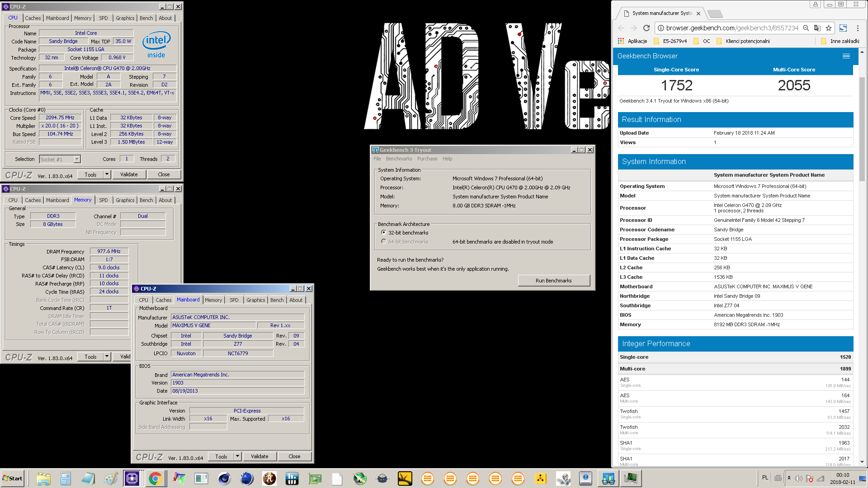The width and height of the screenshot is (868, 488).
Task: Expand the Tools dropdown arrow in the Mainboard tab window
Action: click(x=238, y=456)
